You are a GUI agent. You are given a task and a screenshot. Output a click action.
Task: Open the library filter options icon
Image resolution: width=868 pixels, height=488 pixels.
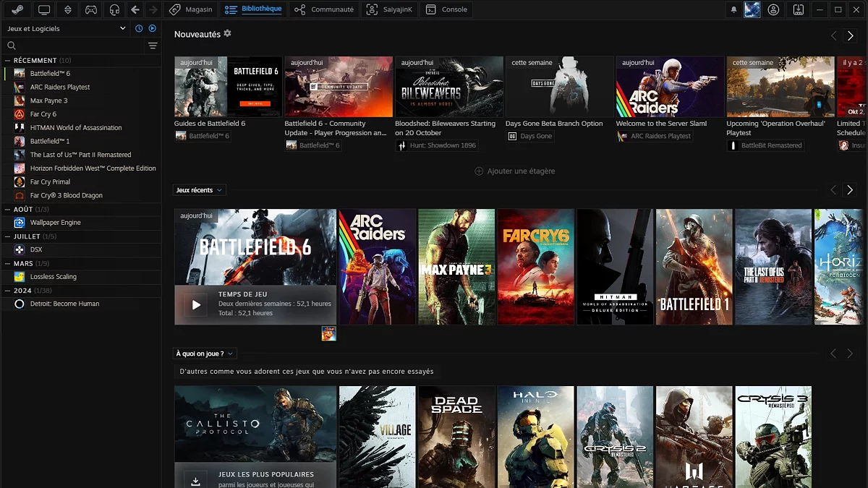[x=153, y=46]
